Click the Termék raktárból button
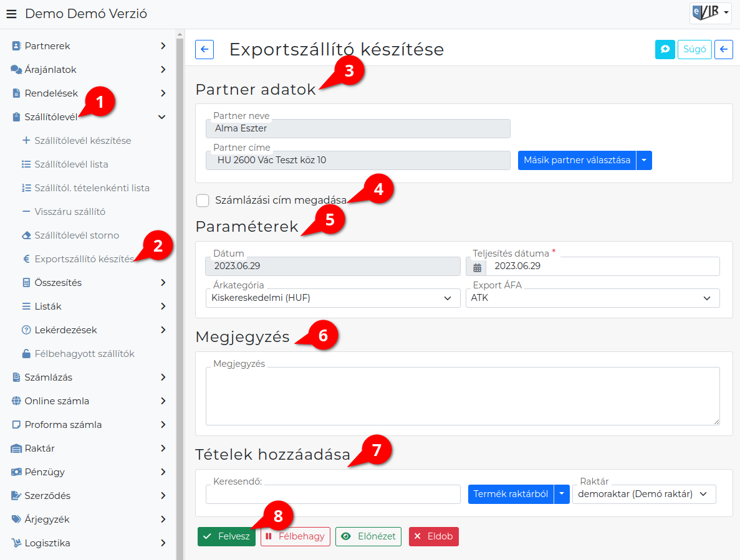The image size is (740, 560). (x=511, y=494)
